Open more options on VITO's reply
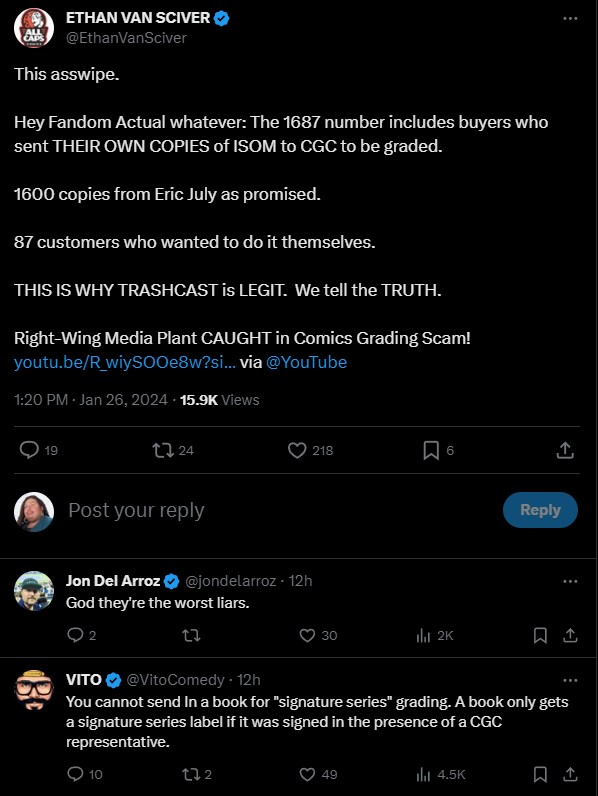The image size is (598, 796). click(x=570, y=680)
